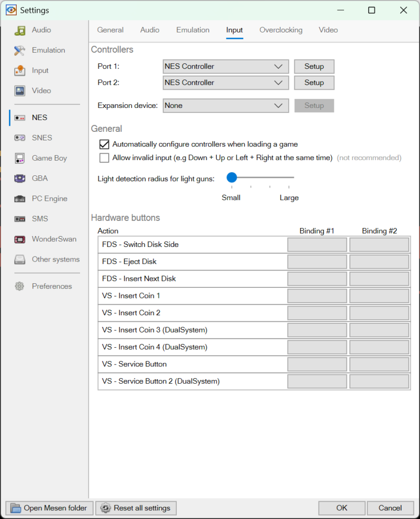The width and height of the screenshot is (420, 519).
Task: Click Setup for Port 1 controller
Action: (314, 66)
